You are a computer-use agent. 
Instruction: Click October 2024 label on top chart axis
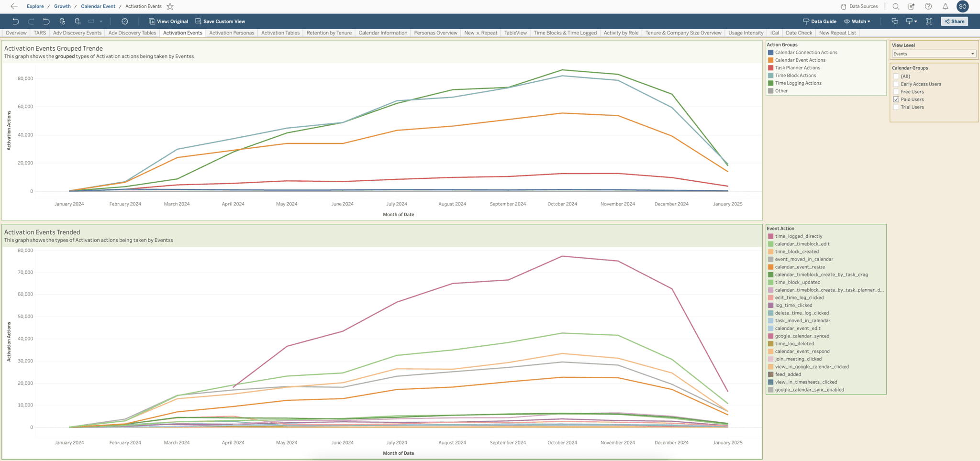562,204
